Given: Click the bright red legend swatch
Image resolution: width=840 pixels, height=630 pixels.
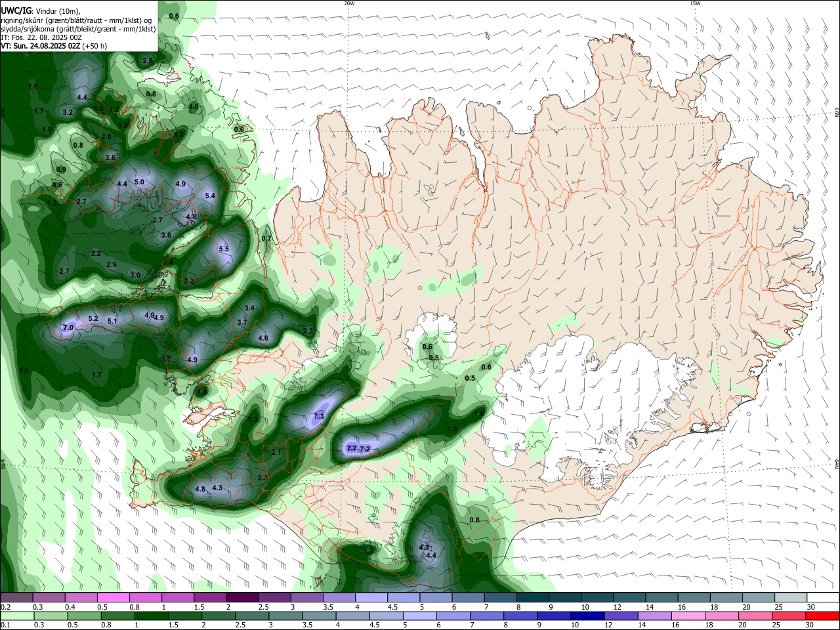Looking at the screenshot, I should [822, 616].
